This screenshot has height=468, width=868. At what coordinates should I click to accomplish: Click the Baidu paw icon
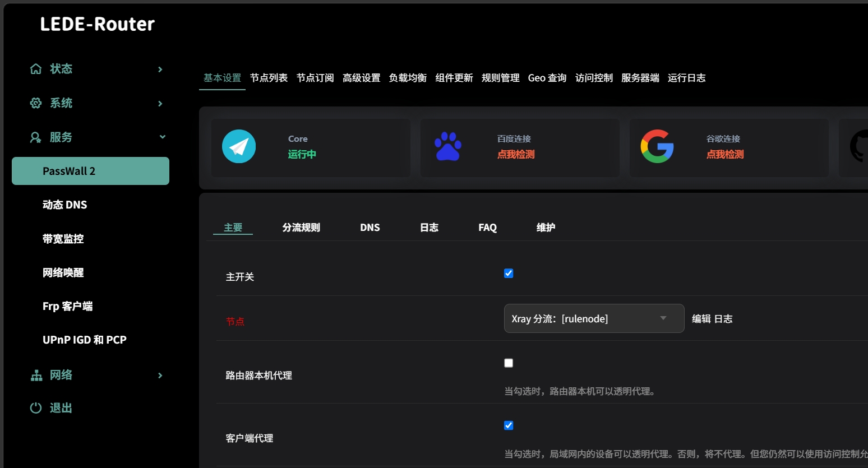click(448, 146)
